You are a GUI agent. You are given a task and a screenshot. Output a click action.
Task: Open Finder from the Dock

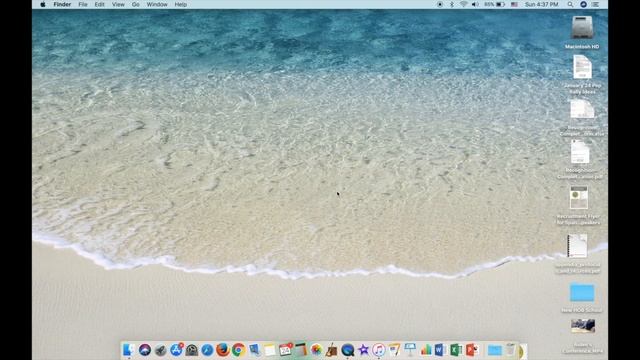coord(129,350)
